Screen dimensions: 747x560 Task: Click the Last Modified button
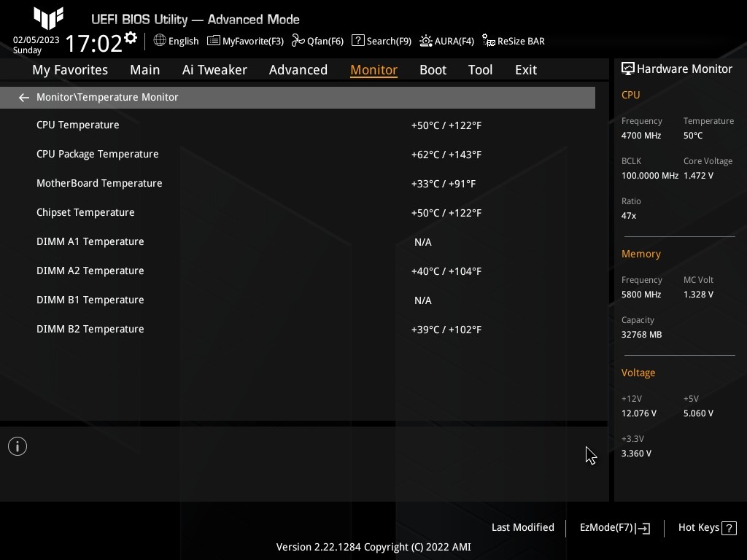coord(522,528)
